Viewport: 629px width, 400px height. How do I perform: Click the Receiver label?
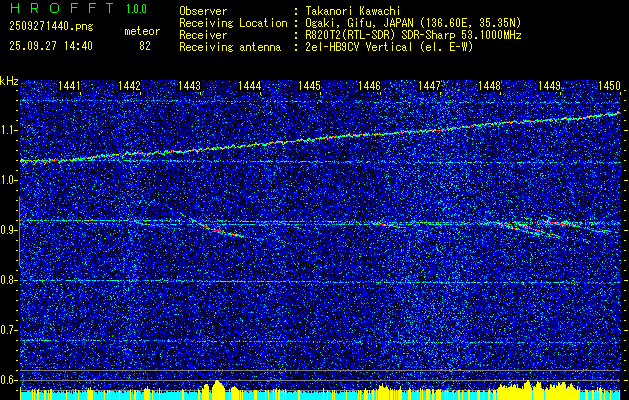tap(203, 35)
